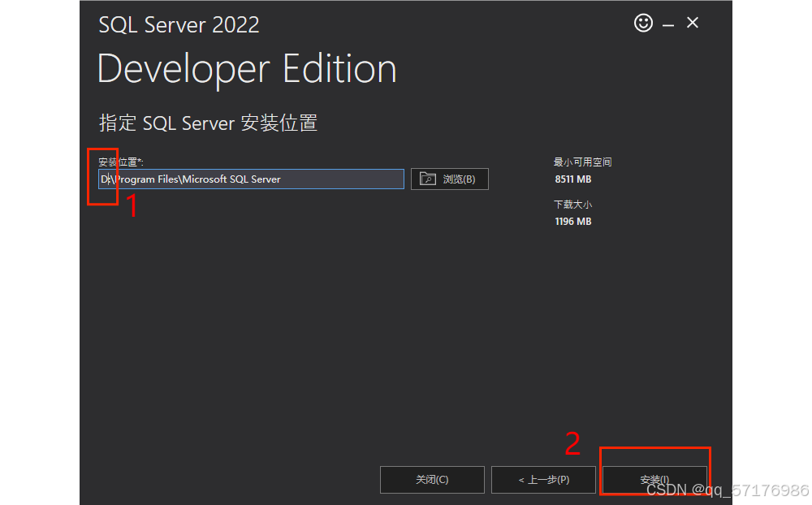Click the 指定 SQL Server 安装位置 heading
The height and width of the screenshot is (505, 812).
pyautogui.click(x=208, y=123)
